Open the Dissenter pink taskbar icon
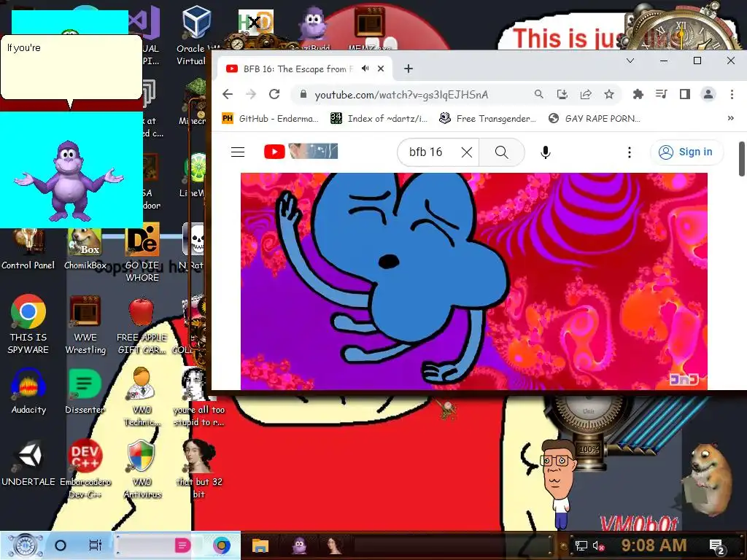This screenshot has height=560, width=747. (x=182, y=545)
